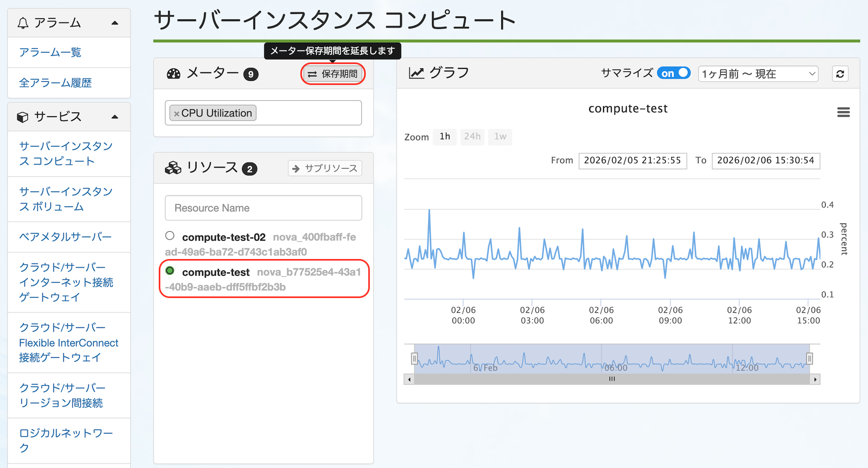Select the compute-test radio button
The image size is (868, 468).
click(x=170, y=271)
